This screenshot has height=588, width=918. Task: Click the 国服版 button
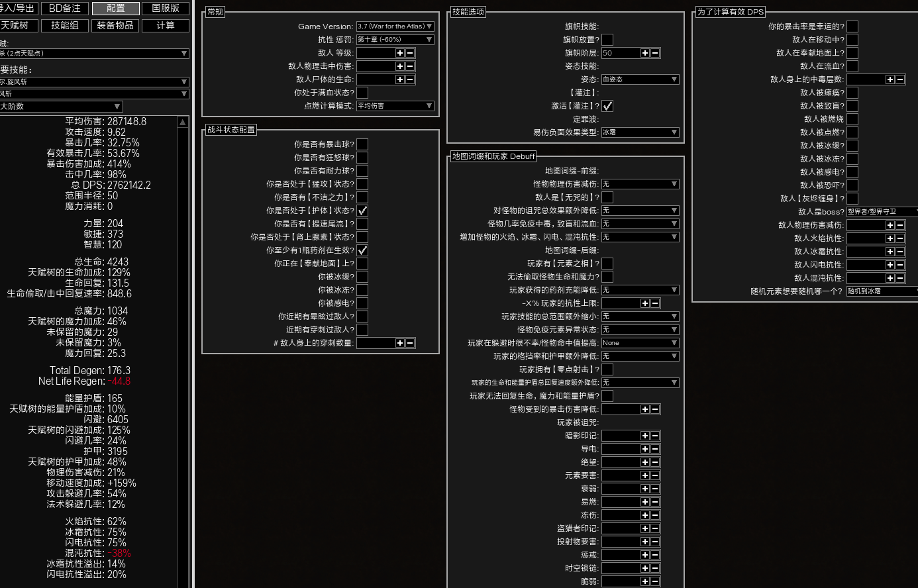(x=166, y=8)
